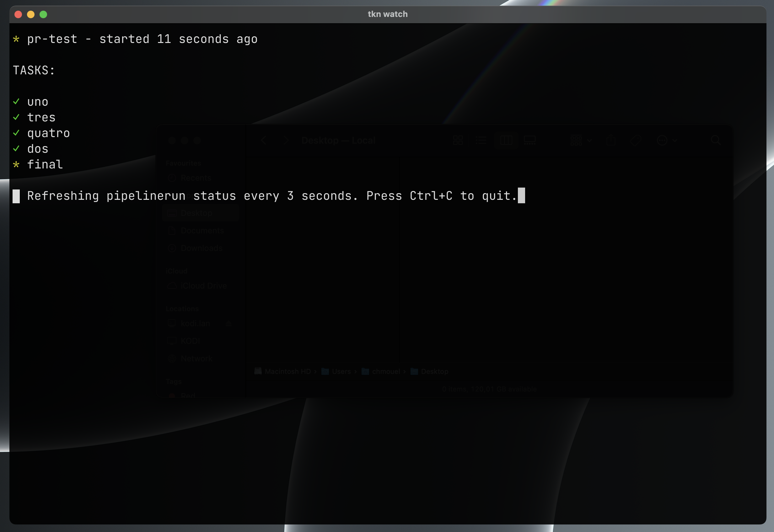Image resolution: width=774 pixels, height=532 pixels.
Task: Select Finder's gallery view button
Action: tap(529, 140)
